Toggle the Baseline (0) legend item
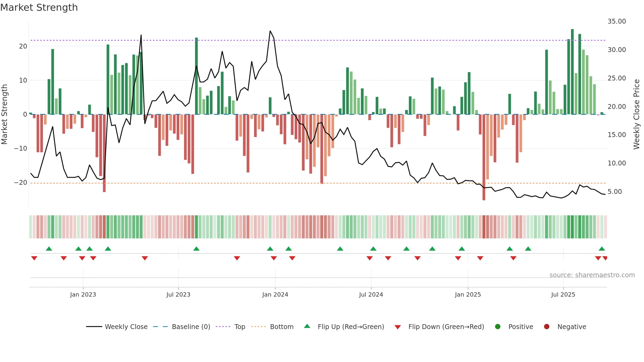The height and width of the screenshot is (362, 644). [182, 327]
